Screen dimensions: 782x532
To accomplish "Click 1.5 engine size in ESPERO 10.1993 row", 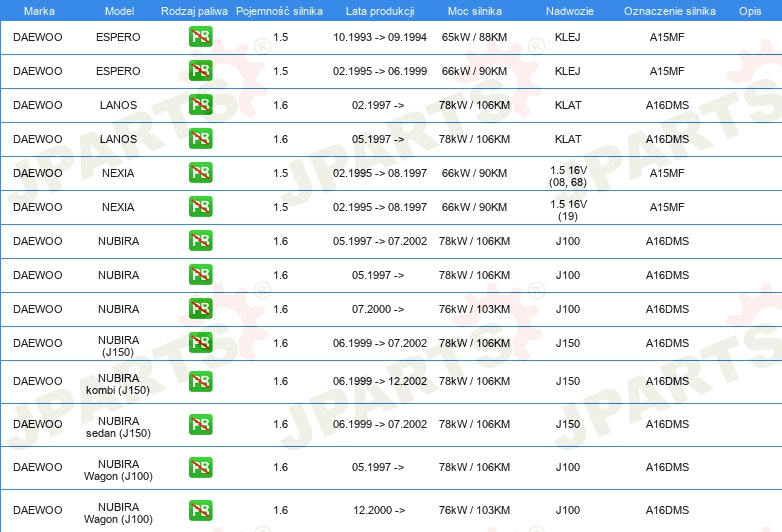I will [x=281, y=37].
